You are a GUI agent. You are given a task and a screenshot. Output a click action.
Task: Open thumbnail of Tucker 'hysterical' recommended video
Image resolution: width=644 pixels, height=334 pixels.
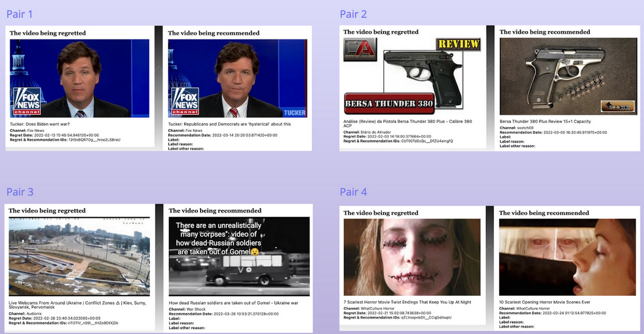pos(237,78)
